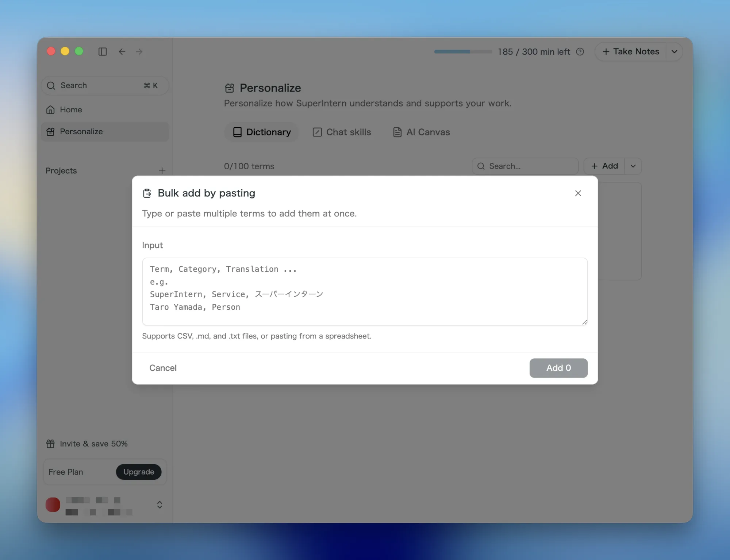The height and width of the screenshot is (560, 730).
Task: Click the 'Free Plan' label
Action: [66, 472]
